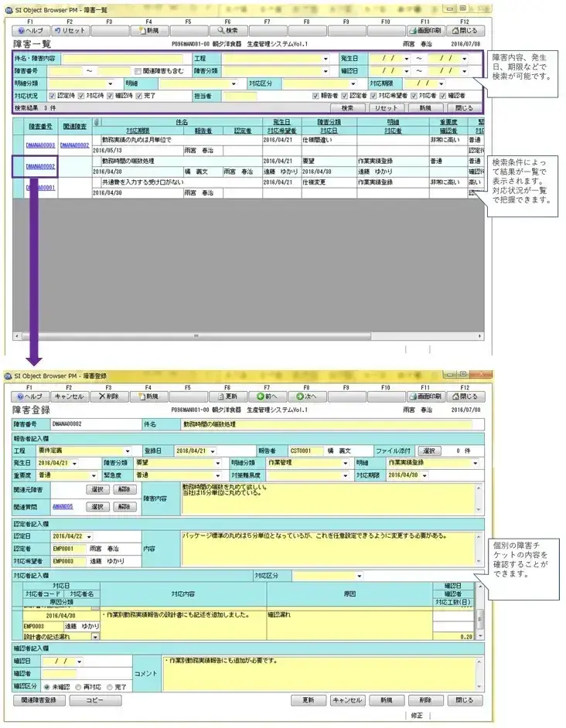Click the 検索 button in search panel
This screenshot has width=566, height=728.
pyautogui.click(x=347, y=107)
